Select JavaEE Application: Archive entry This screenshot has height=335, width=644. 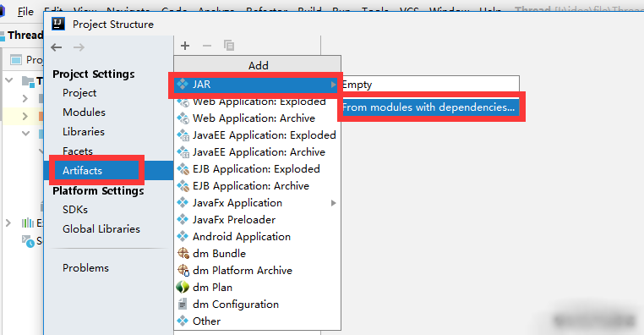point(257,152)
